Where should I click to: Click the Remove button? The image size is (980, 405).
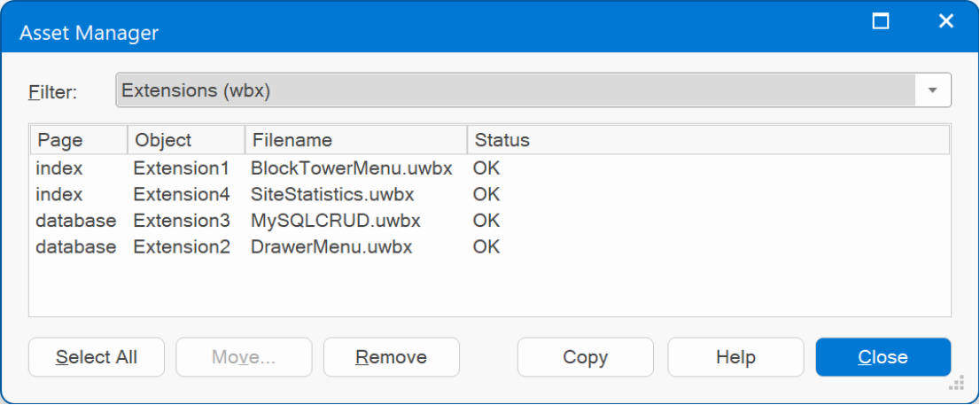pos(392,357)
